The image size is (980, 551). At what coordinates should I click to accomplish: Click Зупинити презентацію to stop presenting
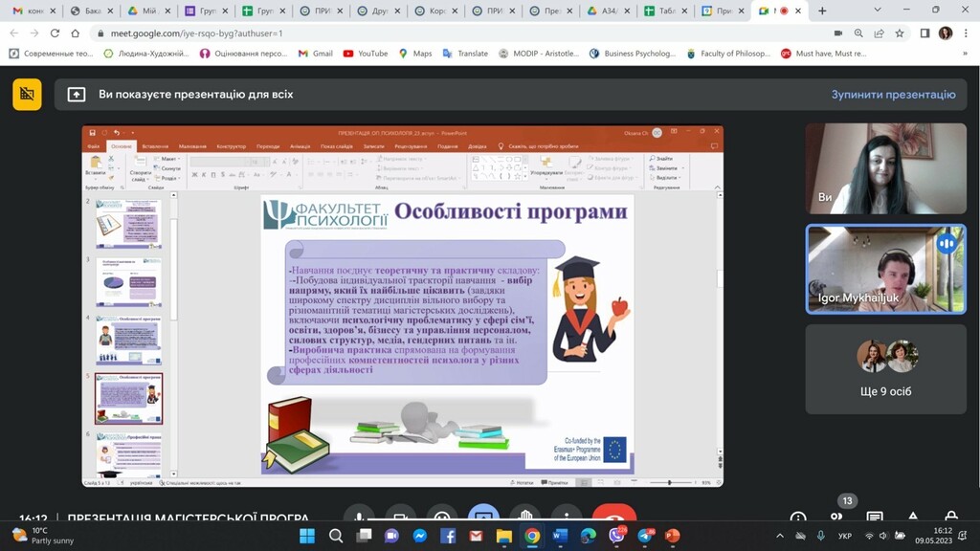click(x=893, y=95)
